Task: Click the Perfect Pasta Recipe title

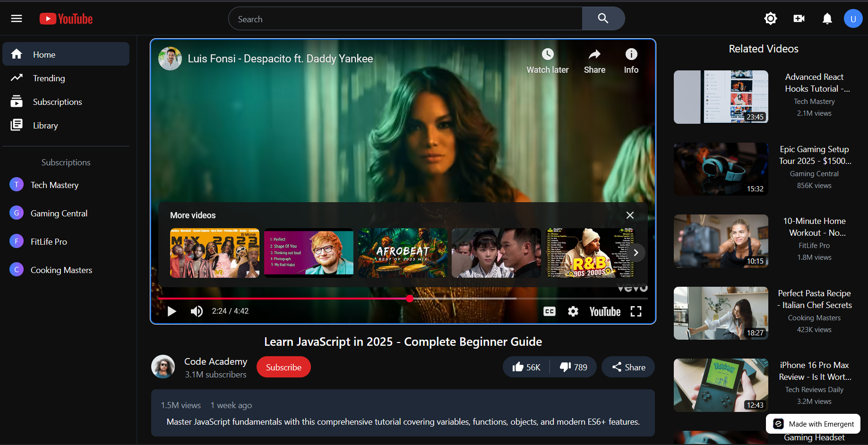Action: (815, 299)
